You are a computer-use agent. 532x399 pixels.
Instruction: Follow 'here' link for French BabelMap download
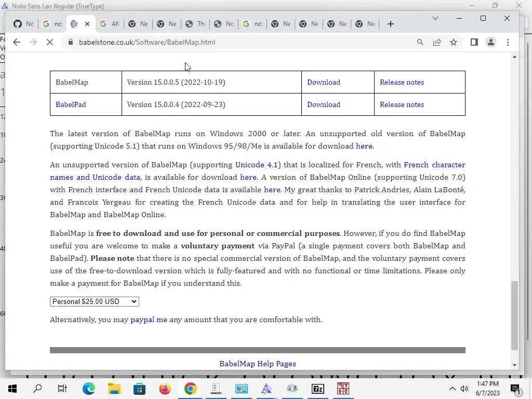(248, 177)
